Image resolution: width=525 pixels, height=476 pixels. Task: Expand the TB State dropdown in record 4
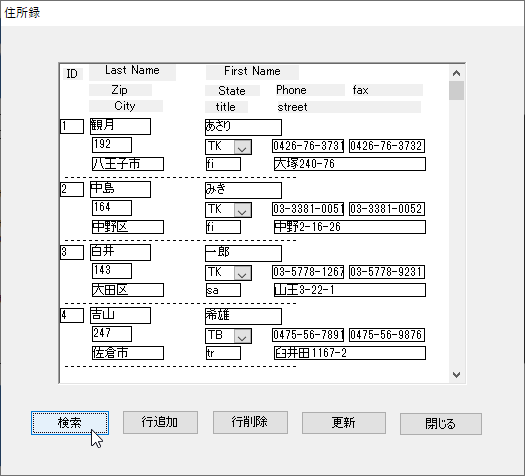(x=242, y=336)
